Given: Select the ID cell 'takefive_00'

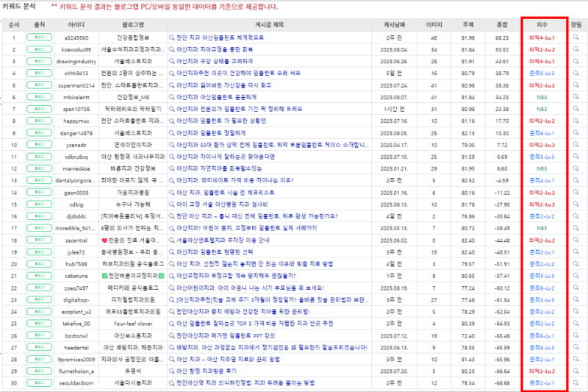Looking at the screenshot, I should (76, 324).
